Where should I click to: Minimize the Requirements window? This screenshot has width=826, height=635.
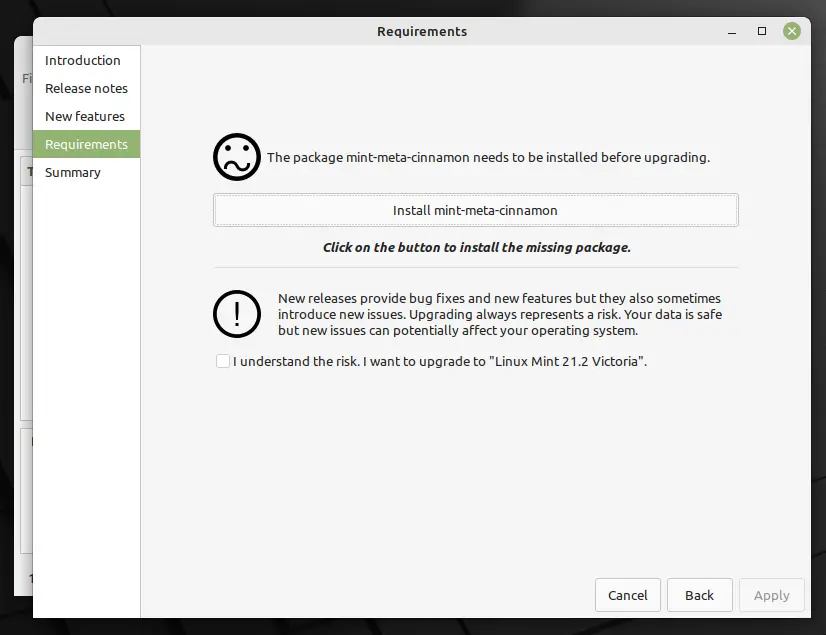pos(732,32)
